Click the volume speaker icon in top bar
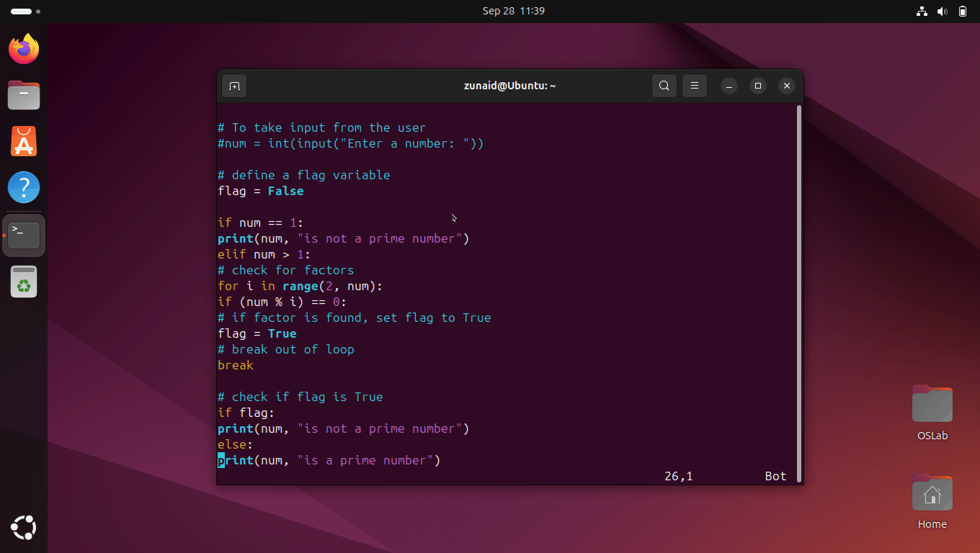980x553 pixels. pos(943,11)
